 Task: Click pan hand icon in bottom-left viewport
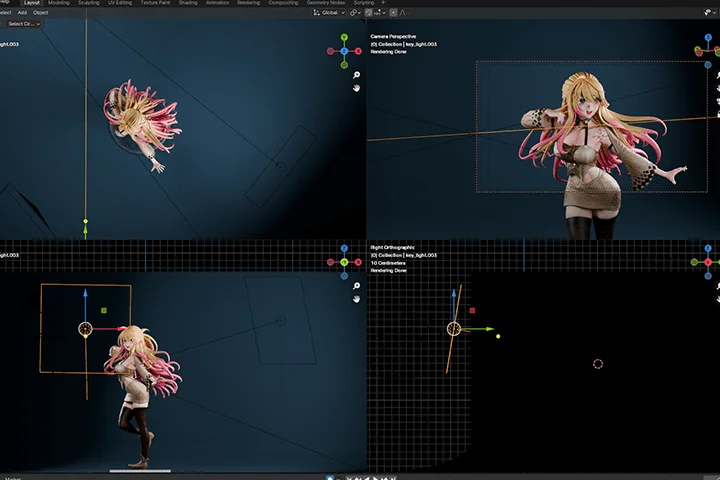pos(356,299)
